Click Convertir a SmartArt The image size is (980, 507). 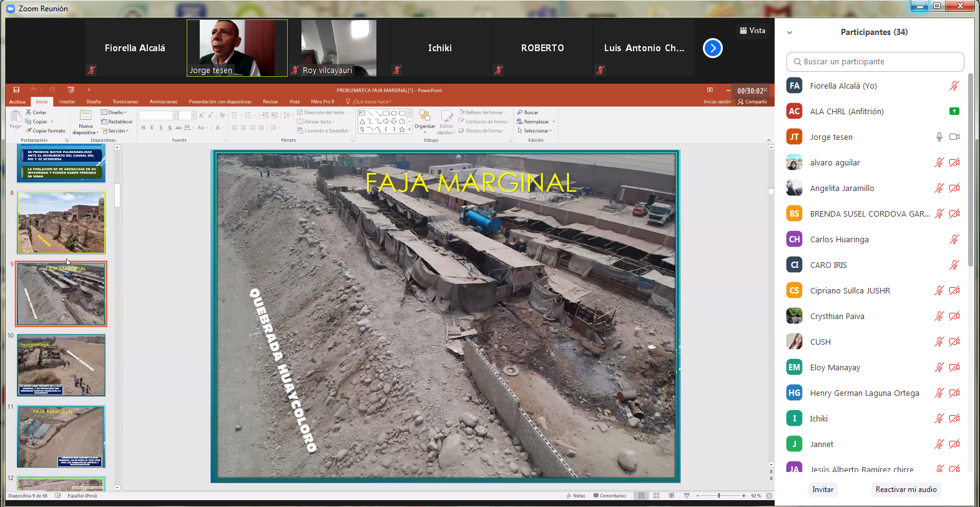[x=325, y=130]
